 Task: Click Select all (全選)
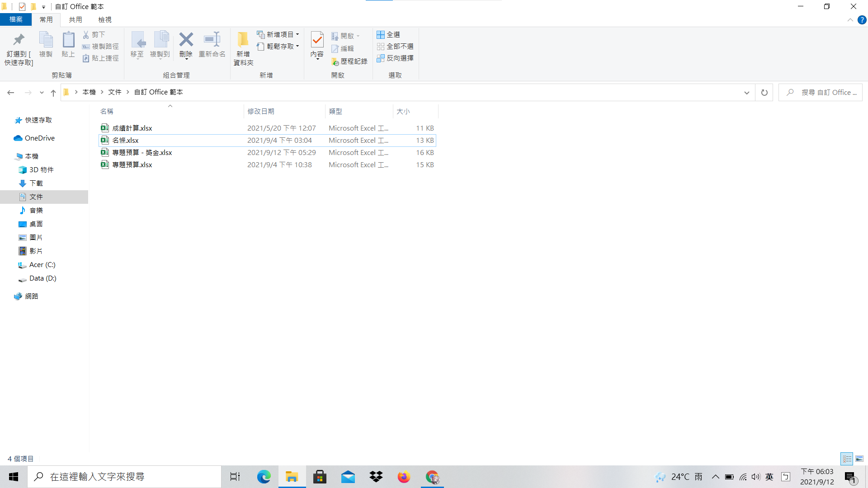[388, 35]
